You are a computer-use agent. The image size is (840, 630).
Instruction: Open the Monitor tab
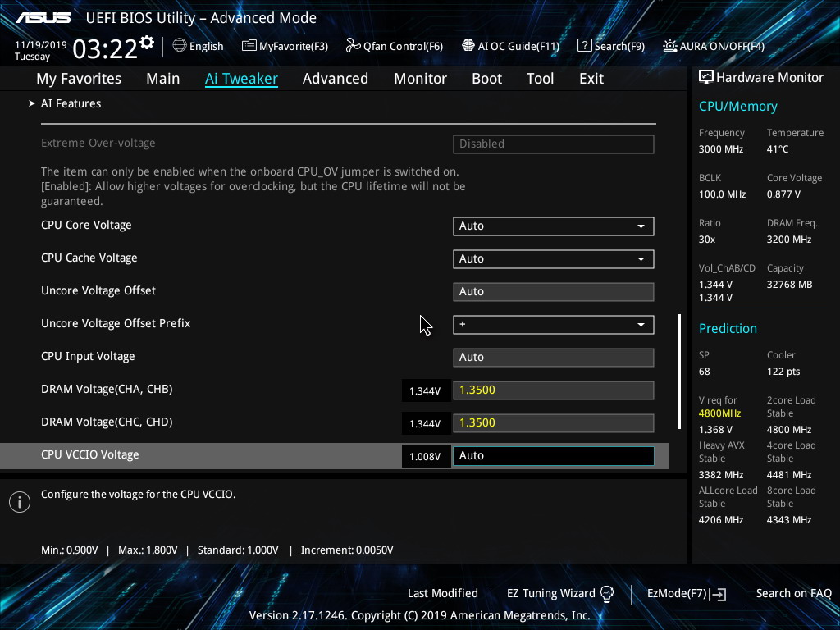coord(420,79)
